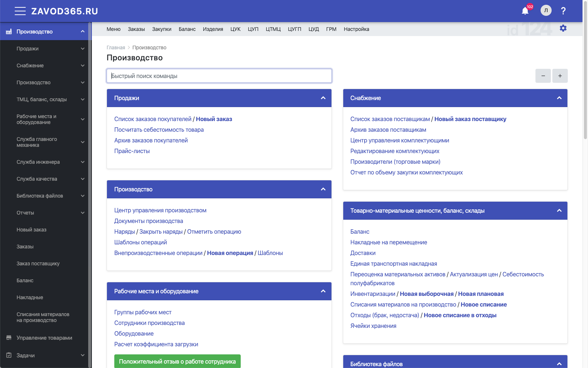Expand sidebar ТМЦ, баланс, склады submenu

[x=83, y=99]
